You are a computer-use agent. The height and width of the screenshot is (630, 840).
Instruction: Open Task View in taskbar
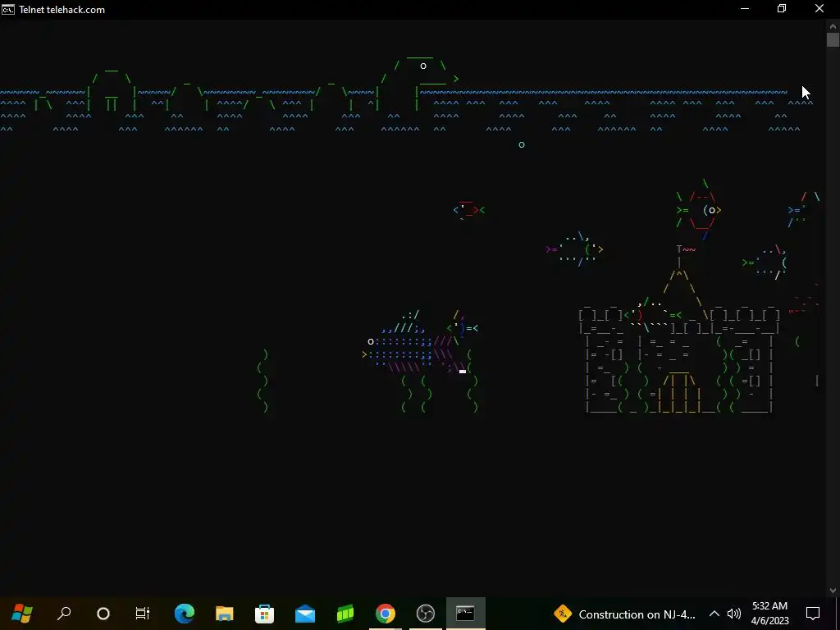(143, 614)
